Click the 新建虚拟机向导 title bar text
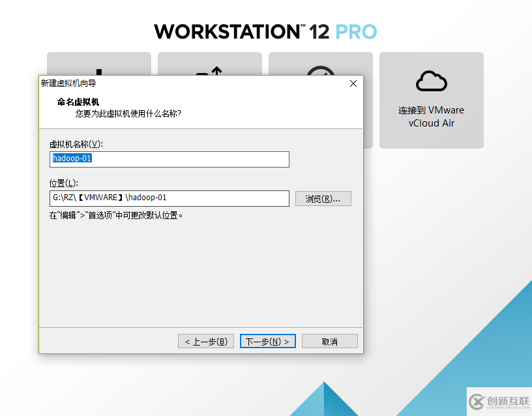Image resolution: width=532 pixels, height=416 pixels. [x=68, y=83]
